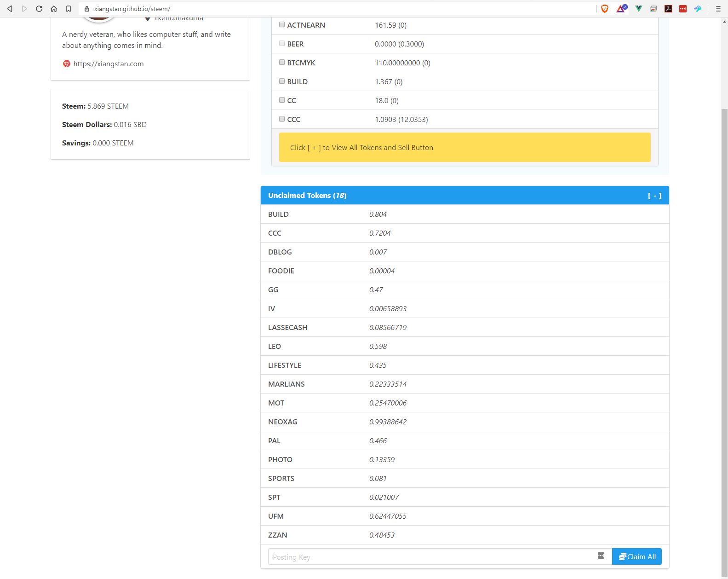
Task: Check the ACTNEARN token checkbox
Action: pos(282,24)
